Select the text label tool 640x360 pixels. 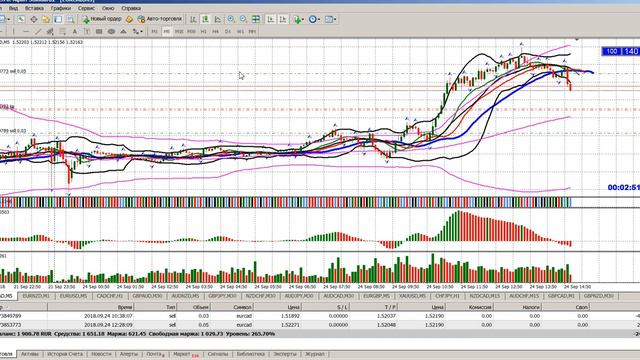[x=87, y=31]
